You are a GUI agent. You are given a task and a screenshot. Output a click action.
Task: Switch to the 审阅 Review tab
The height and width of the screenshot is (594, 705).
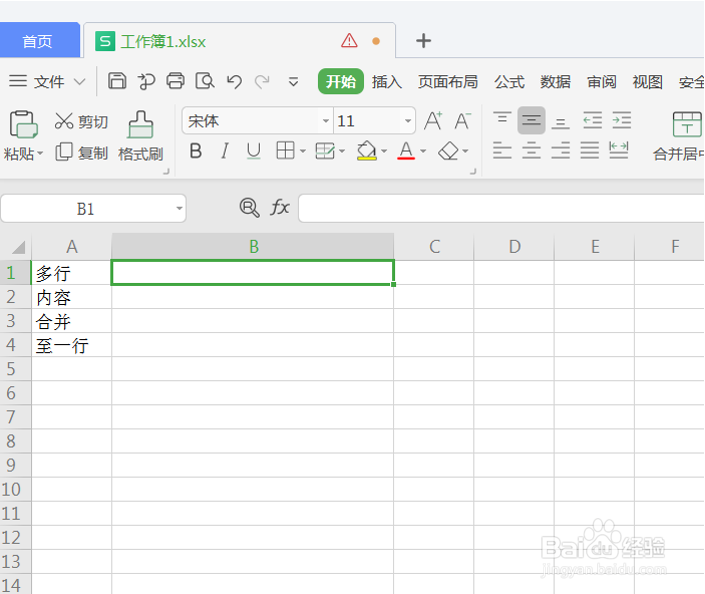coord(602,82)
